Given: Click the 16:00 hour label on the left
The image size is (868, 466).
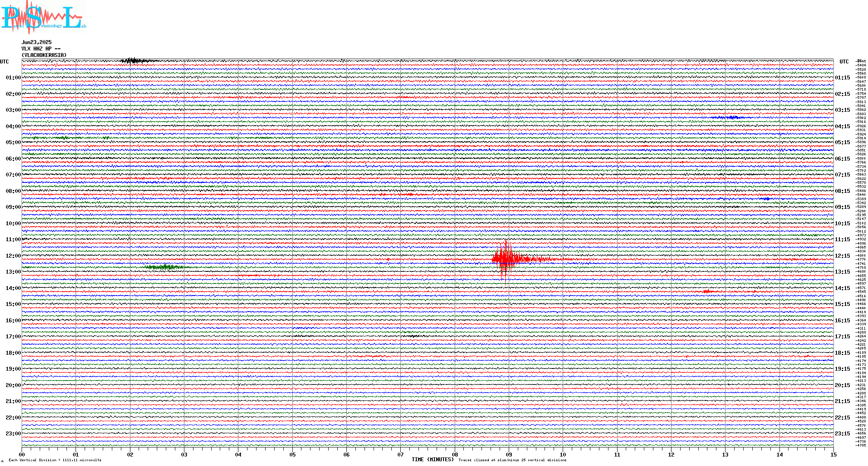Looking at the screenshot, I should pyautogui.click(x=13, y=321).
